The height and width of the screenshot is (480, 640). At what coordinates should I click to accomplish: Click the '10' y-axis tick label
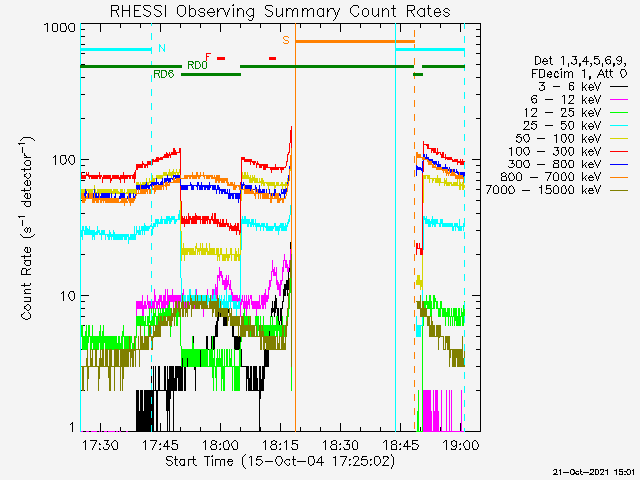pyautogui.click(x=68, y=296)
